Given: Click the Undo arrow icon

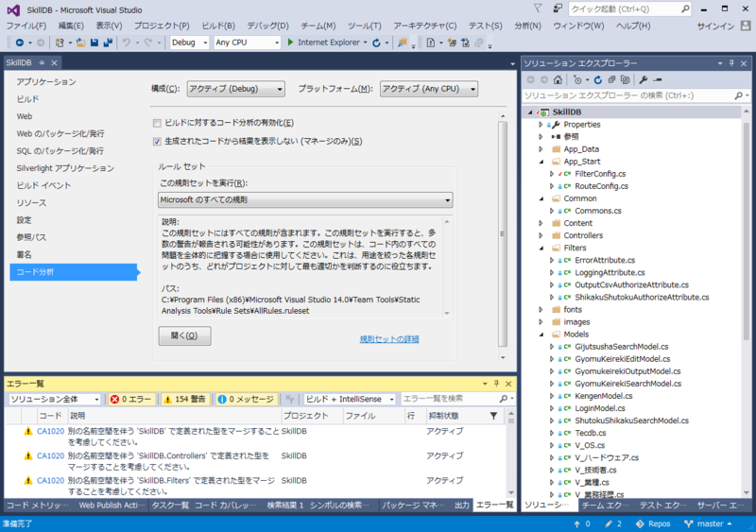Looking at the screenshot, I should click(x=127, y=43).
